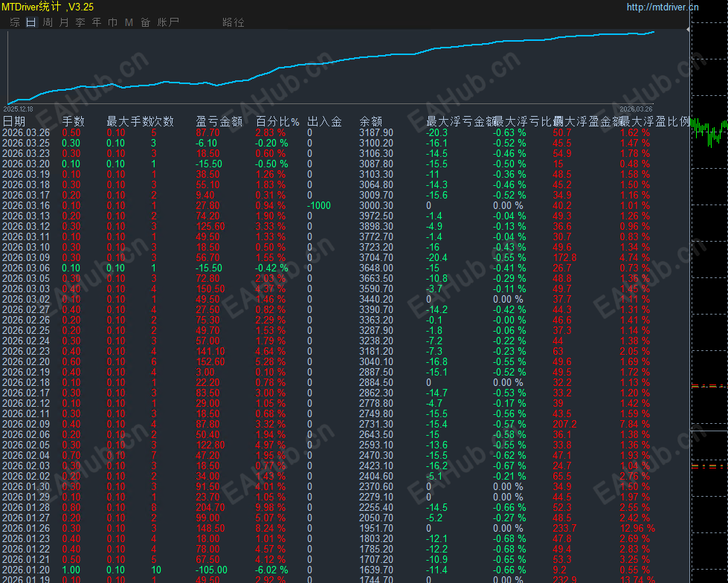Viewport: 728px width, 583px height.
Task: Click the MTDriver统计 V3.25 title
Action: pos(48,7)
